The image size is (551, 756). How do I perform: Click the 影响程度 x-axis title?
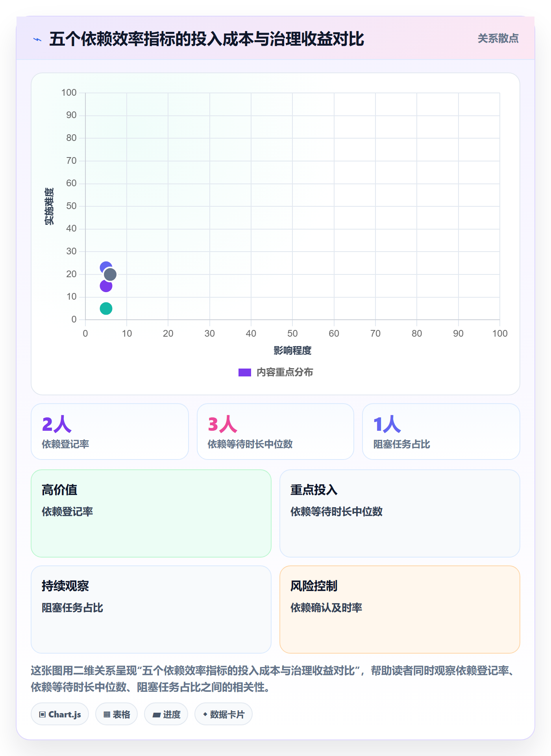pyautogui.click(x=292, y=350)
